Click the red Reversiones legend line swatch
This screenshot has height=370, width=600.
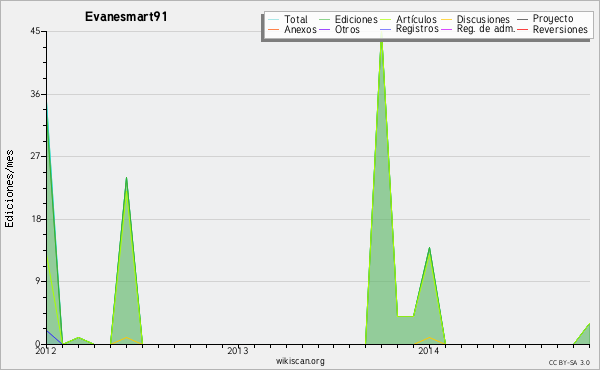click(522, 29)
